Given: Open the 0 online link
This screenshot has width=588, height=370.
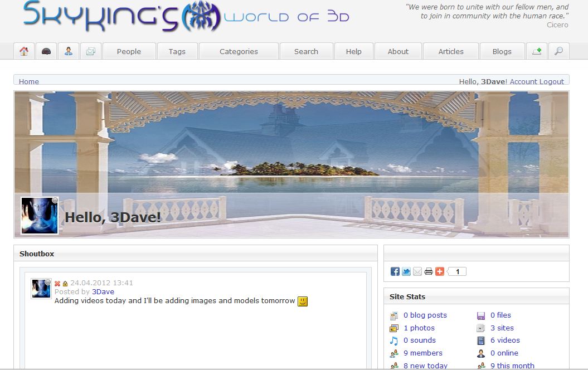Looking at the screenshot, I should (x=504, y=353).
